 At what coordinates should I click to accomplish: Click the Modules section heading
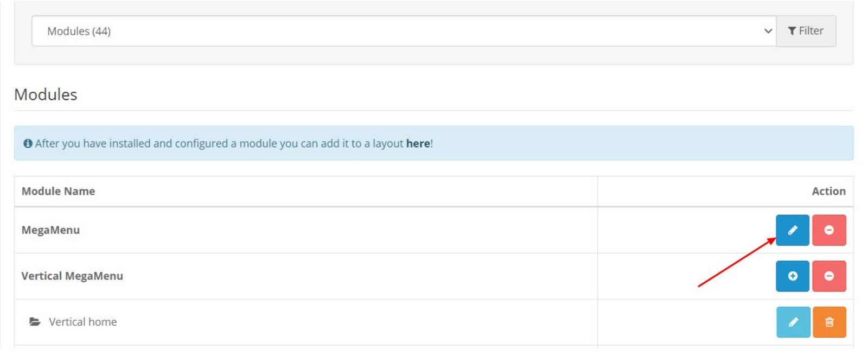(x=46, y=94)
